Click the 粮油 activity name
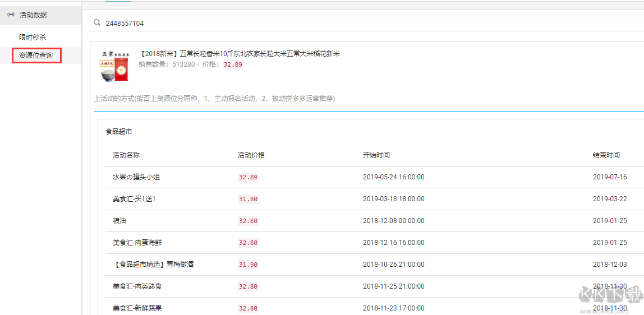 click(x=119, y=221)
